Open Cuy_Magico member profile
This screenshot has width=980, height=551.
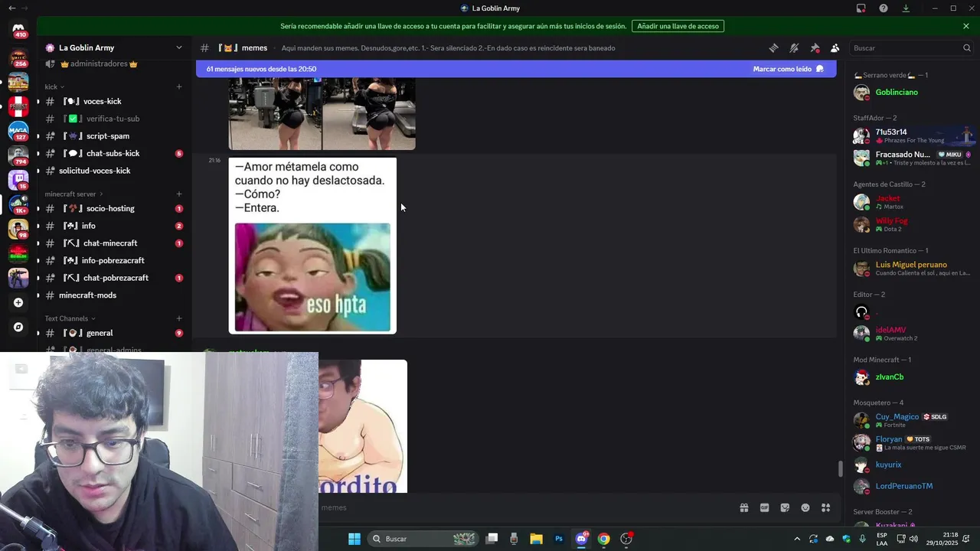pos(911,420)
